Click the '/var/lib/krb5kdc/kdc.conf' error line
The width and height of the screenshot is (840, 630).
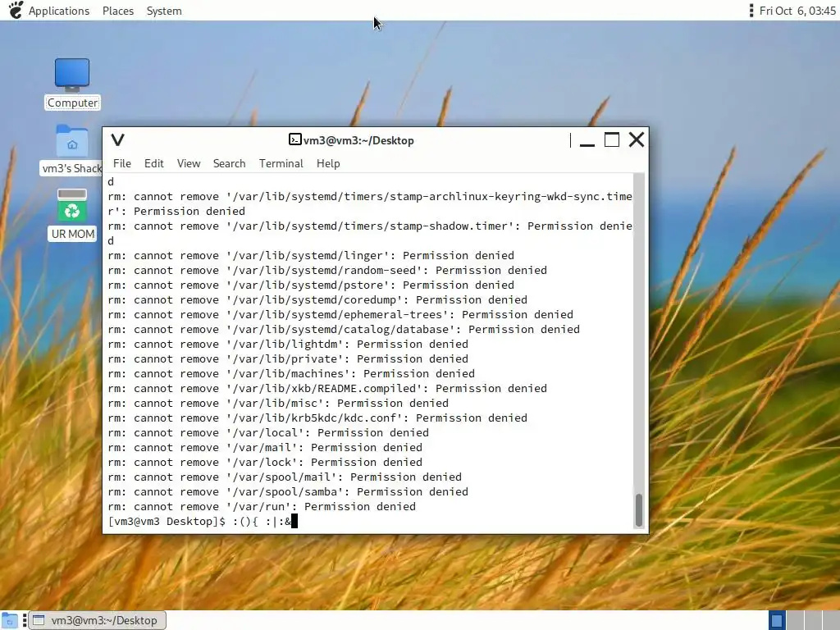coord(317,418)
